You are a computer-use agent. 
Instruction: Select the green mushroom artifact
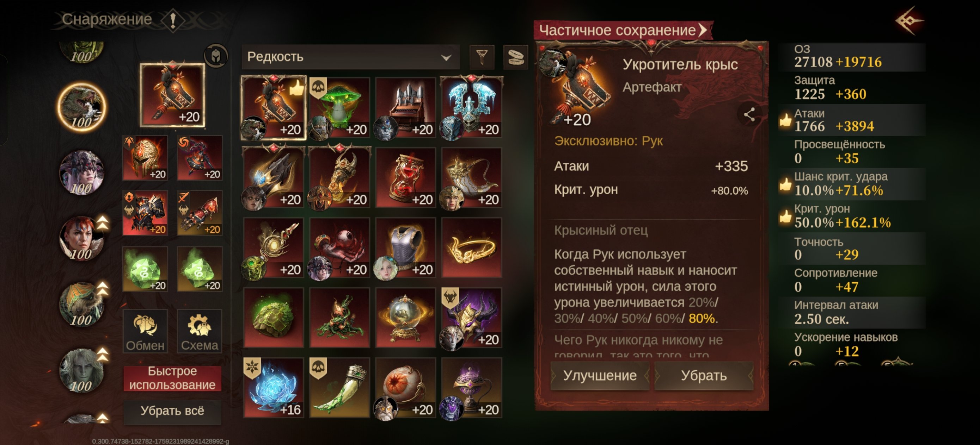339,107
